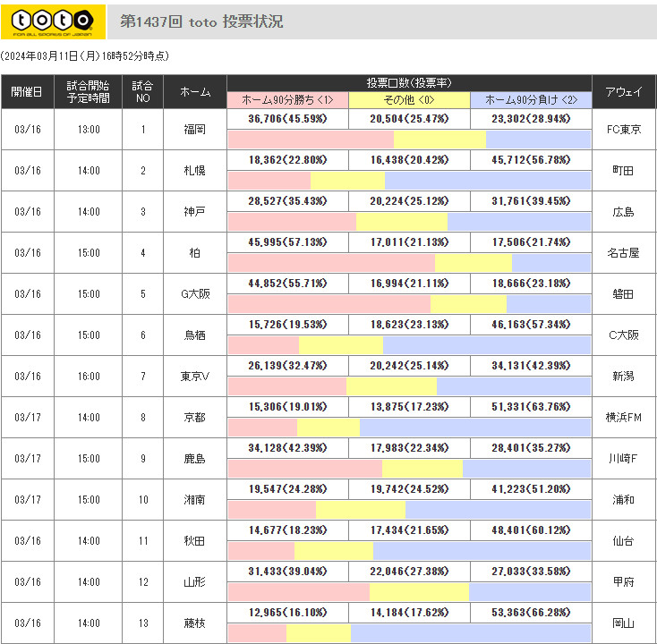Viewport: 657px width, 644px height.
Task: Click away team FC東京
Action: tap(623, 130)
